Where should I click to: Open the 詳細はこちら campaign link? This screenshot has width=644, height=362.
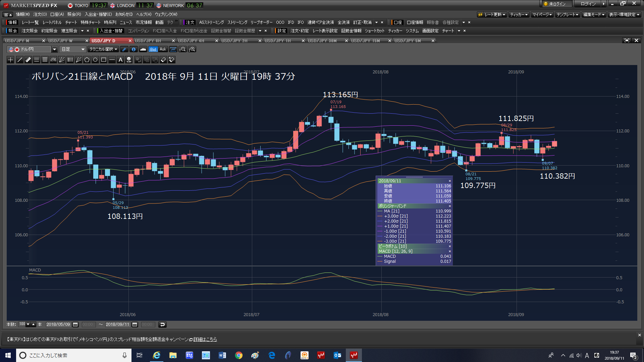coord(205,340)
